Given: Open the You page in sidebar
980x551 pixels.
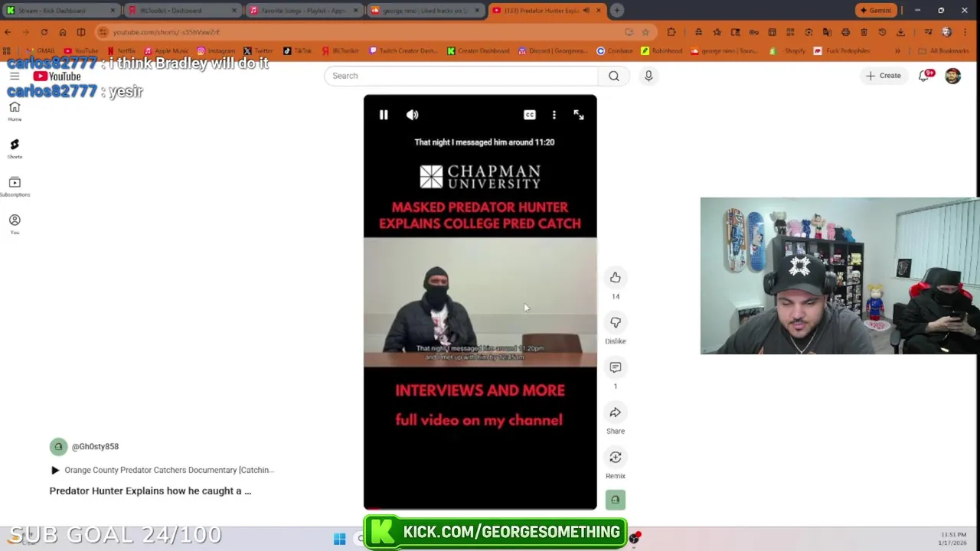Looking at the screenshot, I should tap(15, 224).
